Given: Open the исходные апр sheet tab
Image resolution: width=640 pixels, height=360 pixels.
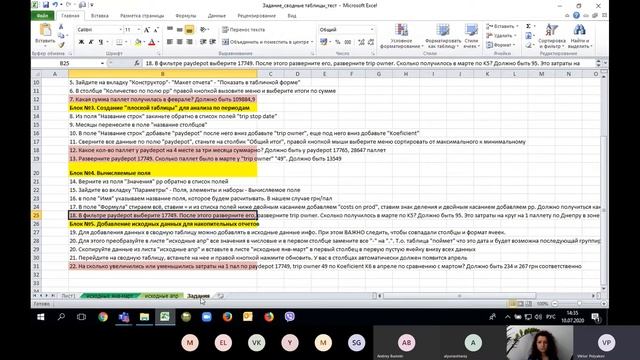Looking at the screenshot, I should pyautogui.click(x=162, y=296).
